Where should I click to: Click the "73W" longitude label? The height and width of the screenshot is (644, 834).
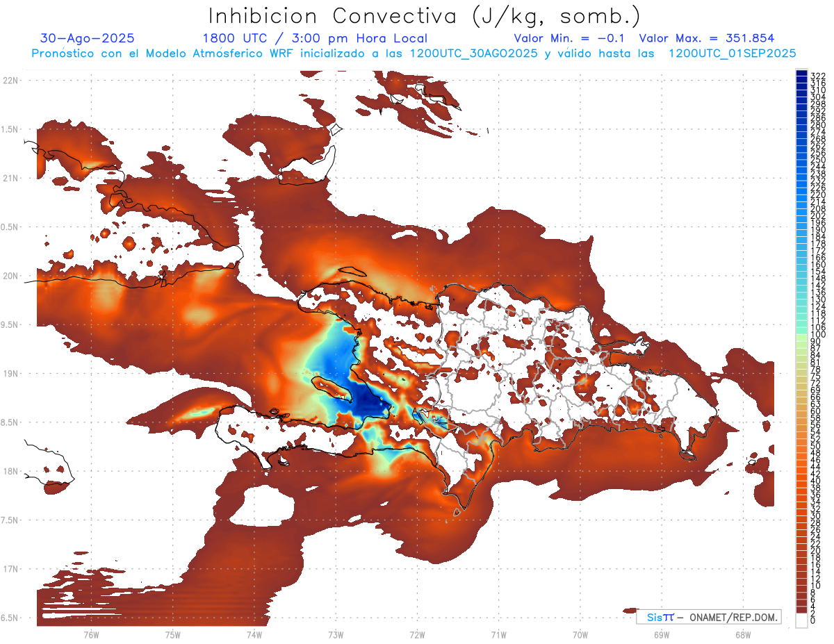click(x=336, y=634)
